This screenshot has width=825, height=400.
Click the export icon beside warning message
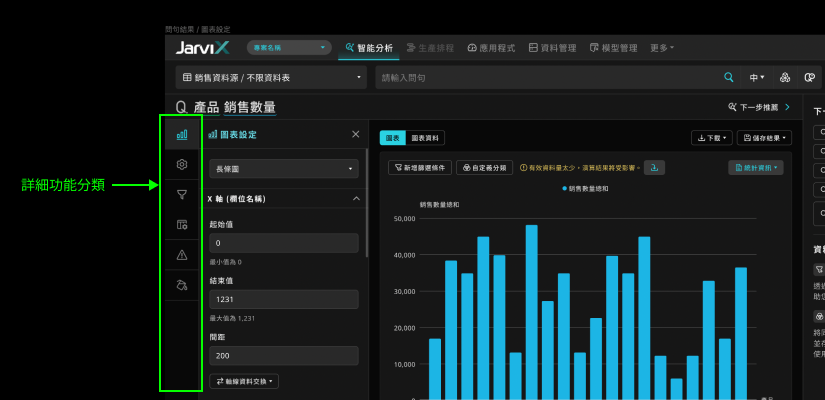coord(654,168)
